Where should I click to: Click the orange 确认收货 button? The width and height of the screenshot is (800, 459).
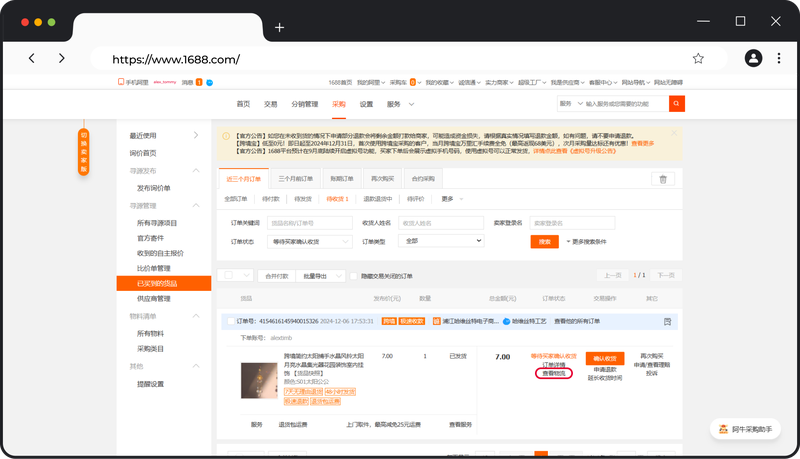point(603,358)
